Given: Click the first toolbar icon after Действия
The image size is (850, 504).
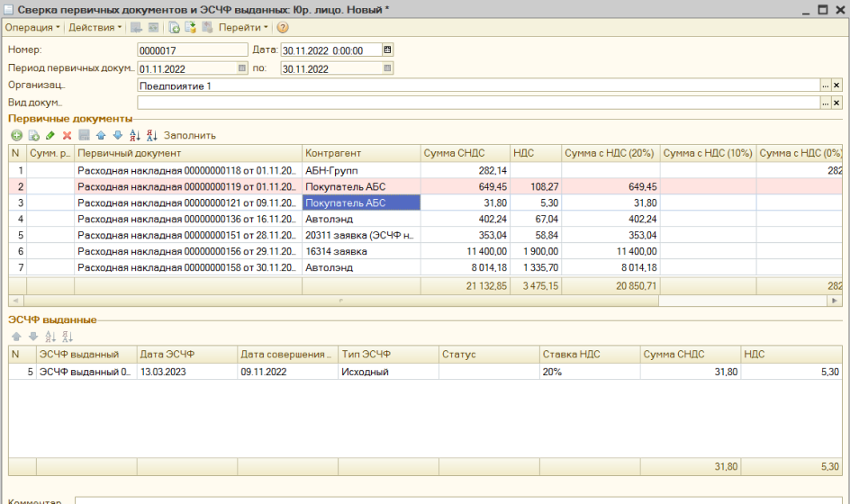Looking at the screenshot, I should (x=136, y=28).
